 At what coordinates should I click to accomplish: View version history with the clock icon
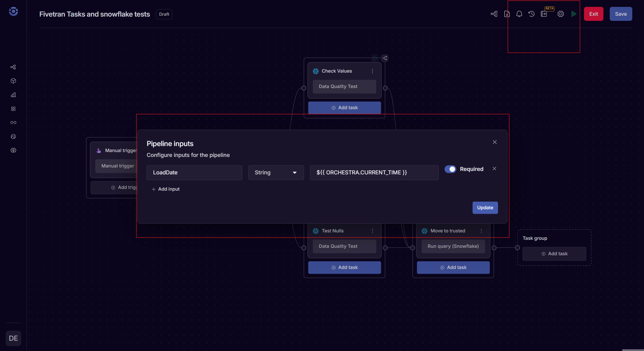(x=532, y=14)
